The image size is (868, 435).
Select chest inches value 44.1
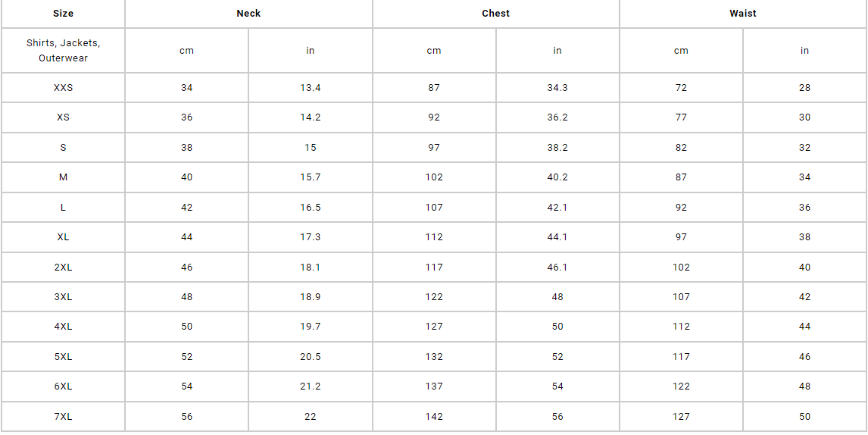tap(557, 237)
